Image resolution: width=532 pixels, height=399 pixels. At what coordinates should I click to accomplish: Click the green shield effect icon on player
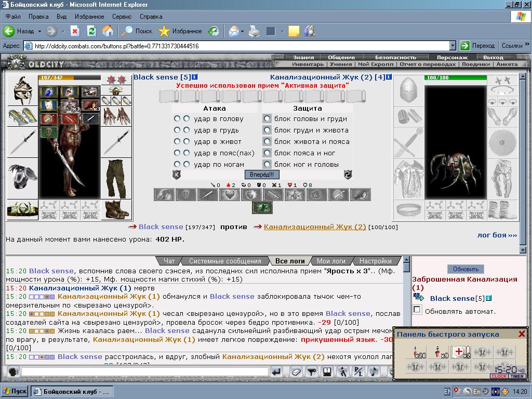pyautogui.click(x=49, y=132)
